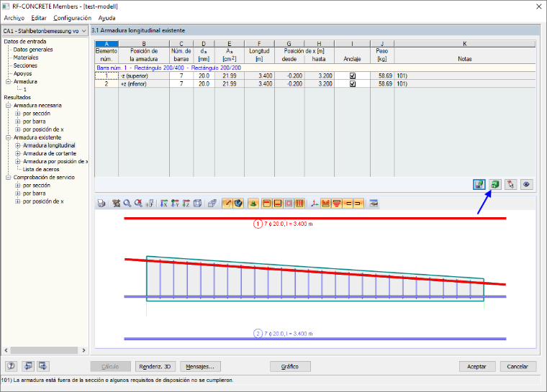Select Apoyos in the tree

[23, 73]
